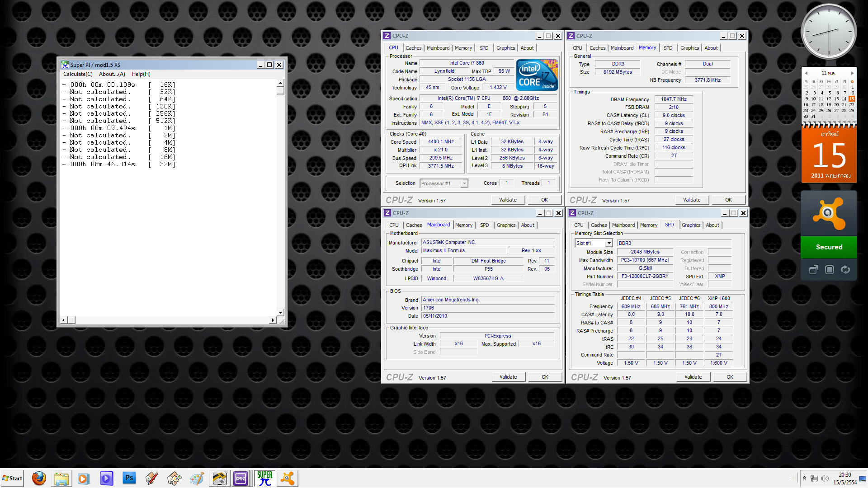868x488 pixels.
Task: Click the avast taskbar icon
Action: click(288, 478)
